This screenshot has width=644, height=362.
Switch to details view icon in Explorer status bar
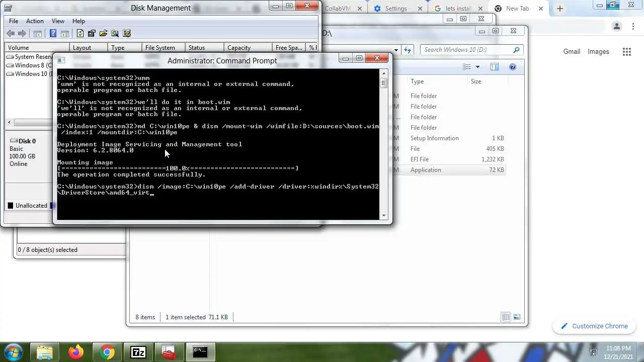coord(506,317)
